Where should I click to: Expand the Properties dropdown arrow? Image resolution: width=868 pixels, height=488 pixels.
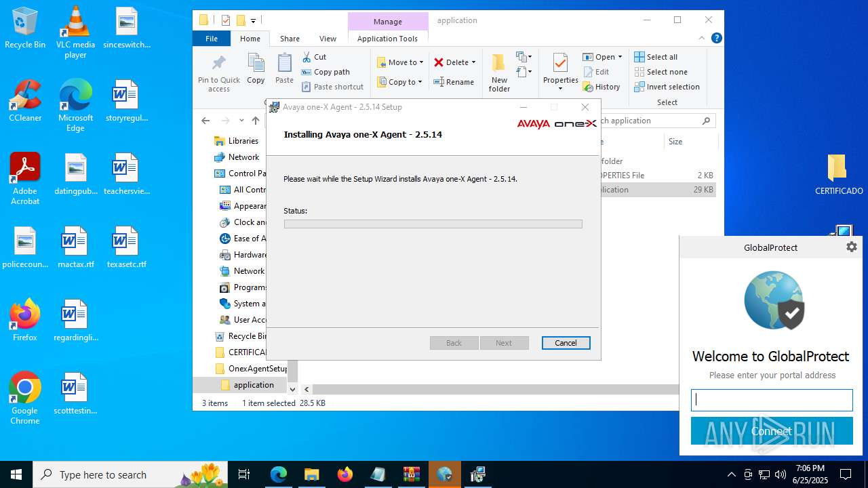[561, 89]
